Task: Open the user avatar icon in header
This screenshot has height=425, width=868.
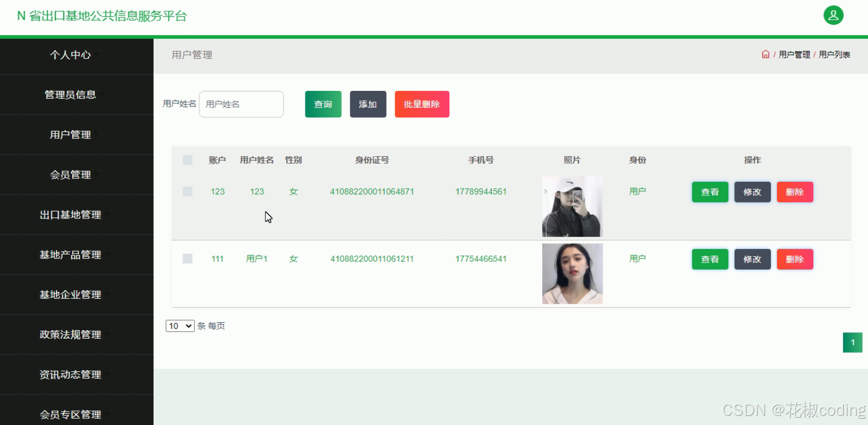Action: pos(833,15)
